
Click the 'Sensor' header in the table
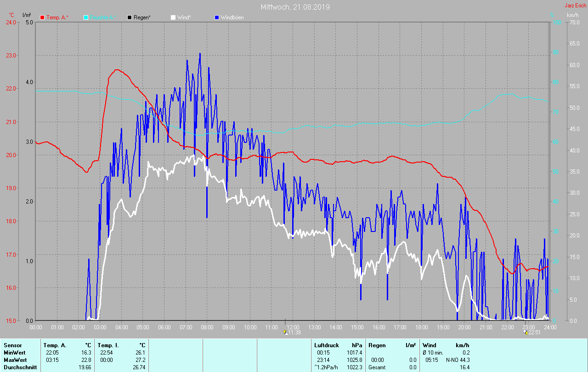[13, 345]
